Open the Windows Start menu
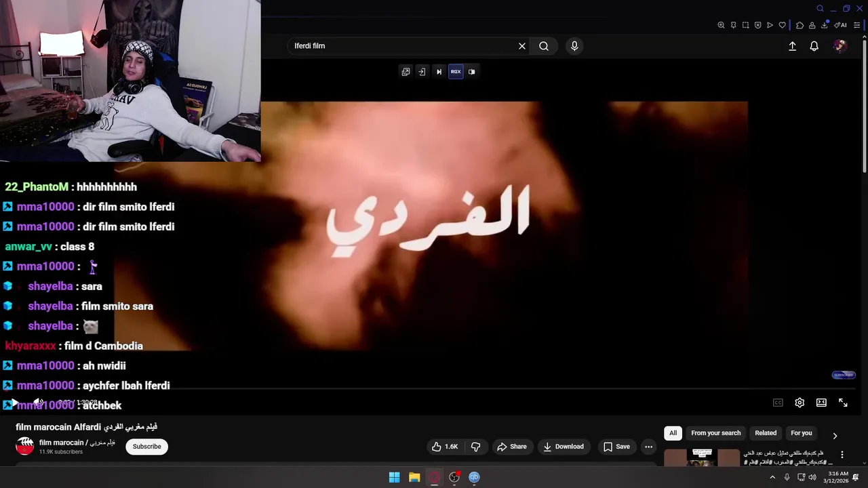This screenshot has width=868, height=488. pyautogui.click(x=394, y=477)
